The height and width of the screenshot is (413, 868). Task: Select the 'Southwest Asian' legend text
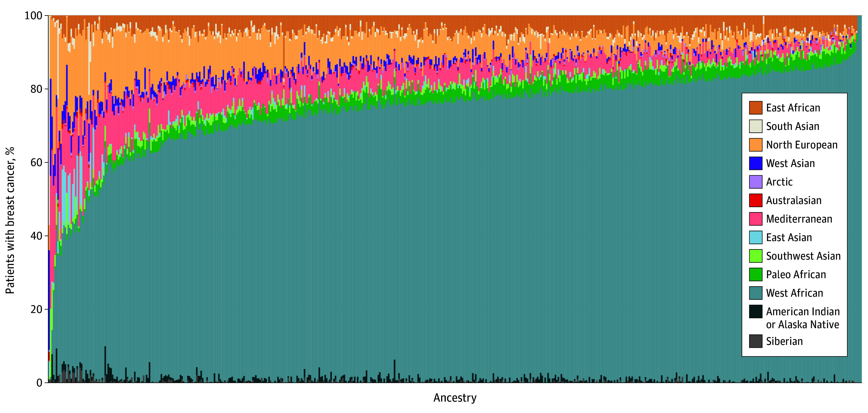tap(803, 257)
